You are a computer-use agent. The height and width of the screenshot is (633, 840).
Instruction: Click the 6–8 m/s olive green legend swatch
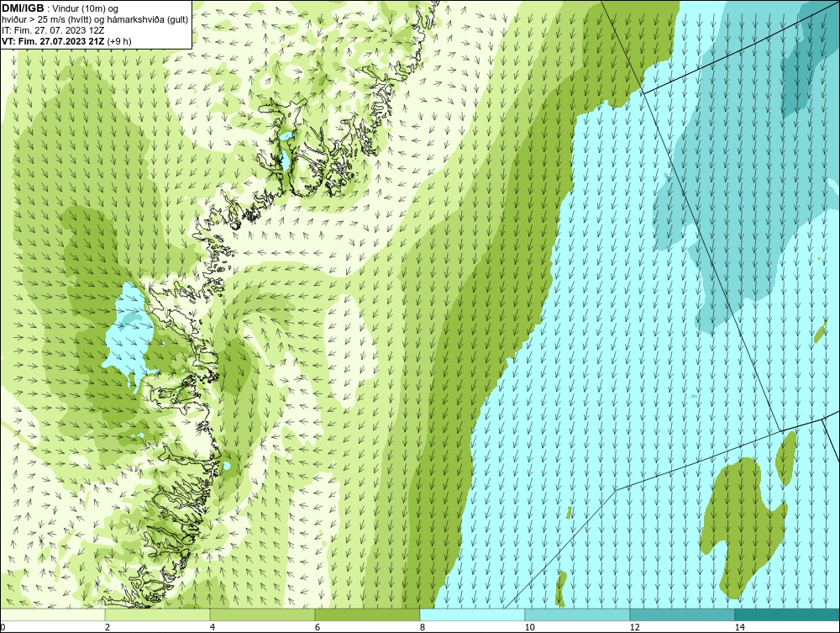[368, 615]
